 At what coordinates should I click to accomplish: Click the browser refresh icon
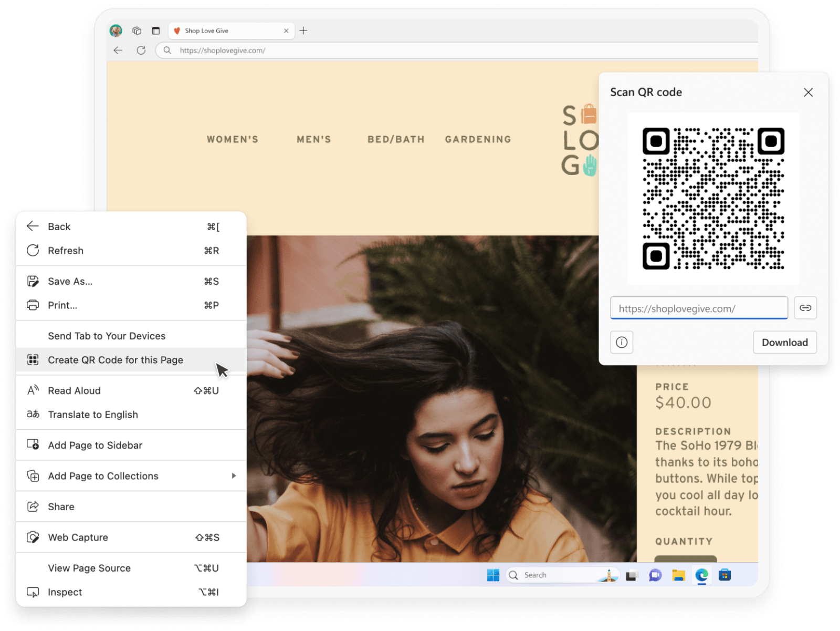(x=141, y=50)
